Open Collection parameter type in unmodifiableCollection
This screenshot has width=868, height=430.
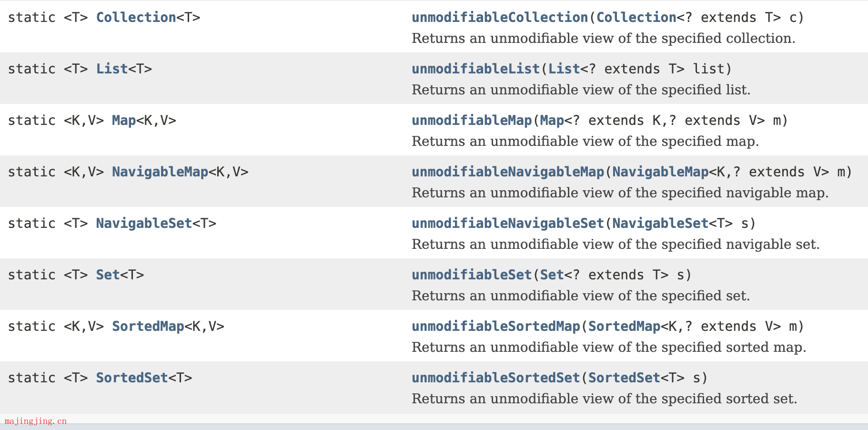click(636, 17)
